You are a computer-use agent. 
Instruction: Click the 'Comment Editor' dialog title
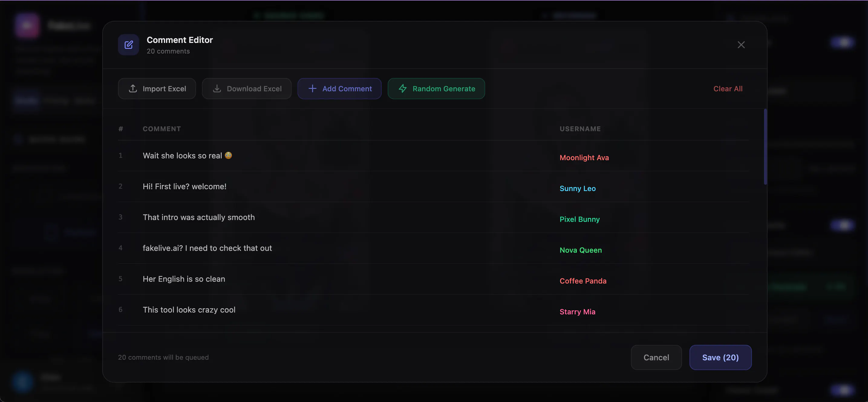tap(180, 40)
